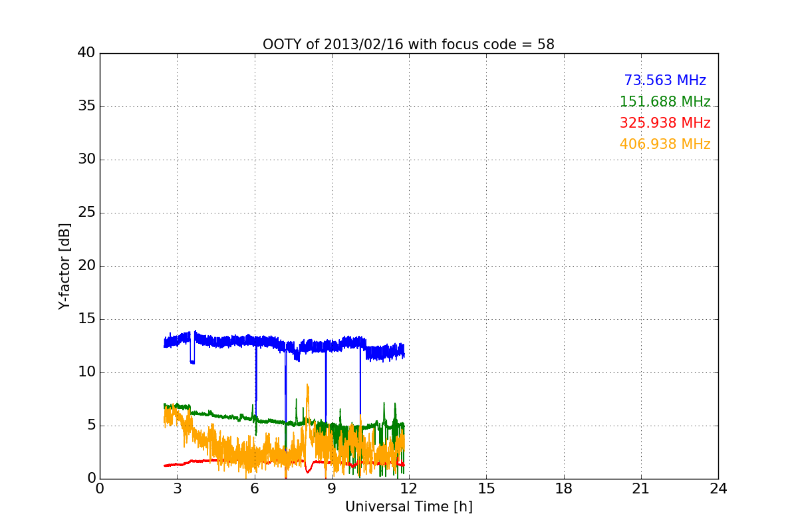Click the x-axis tick label 6
Viewport: 798px width, 532px height.
pos(254,489)
